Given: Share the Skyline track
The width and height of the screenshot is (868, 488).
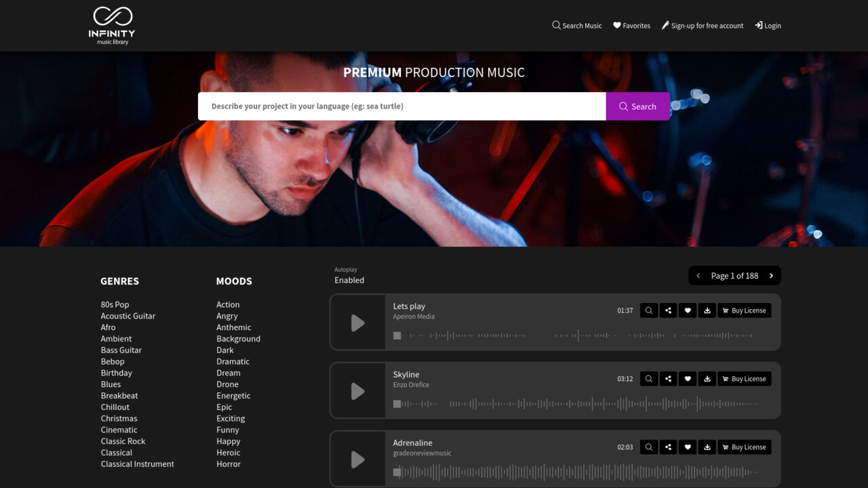Looking at the screenshot, I should tap(668, 379).
